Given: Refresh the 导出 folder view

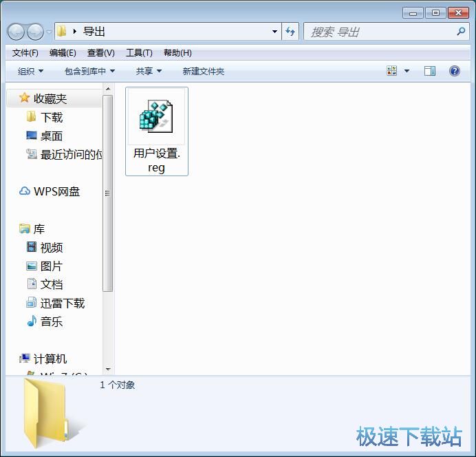Looking at the screenshot, I should 290,31.
